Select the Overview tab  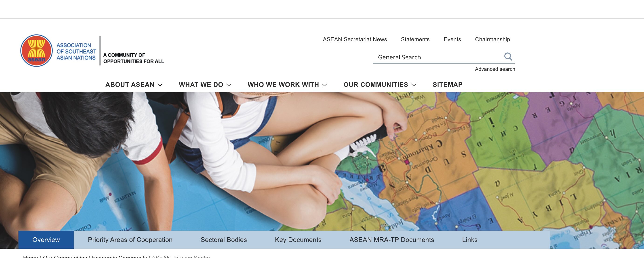(46, 240)
